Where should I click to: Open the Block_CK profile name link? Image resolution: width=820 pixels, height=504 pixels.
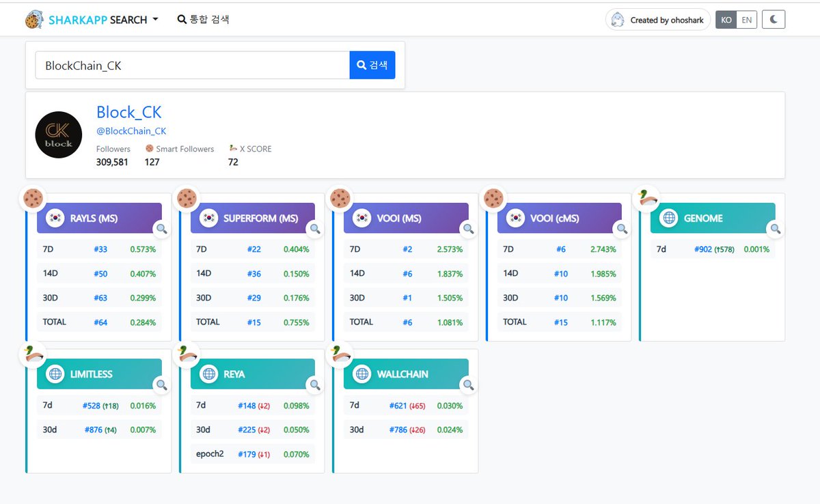[128, 112]
